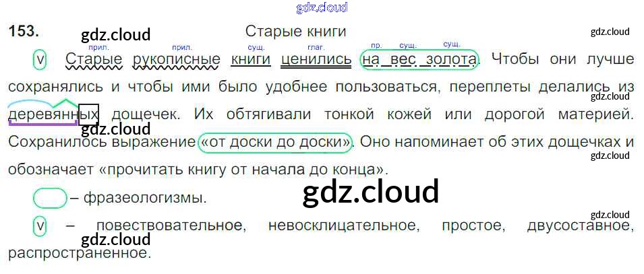Click the 'глаг.' label above 'ценились'
This screenshot has height=274, width=644.
pos(316,47)
